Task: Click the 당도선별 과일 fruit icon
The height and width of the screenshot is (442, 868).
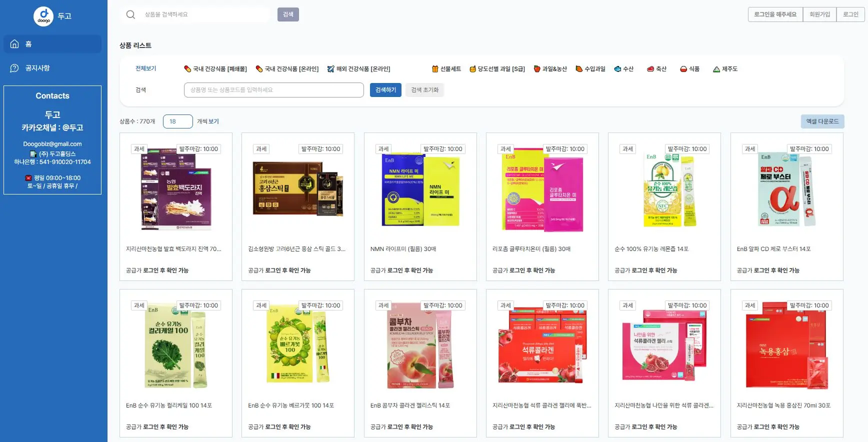Action: pyautogui.click(x=472, y=69)
